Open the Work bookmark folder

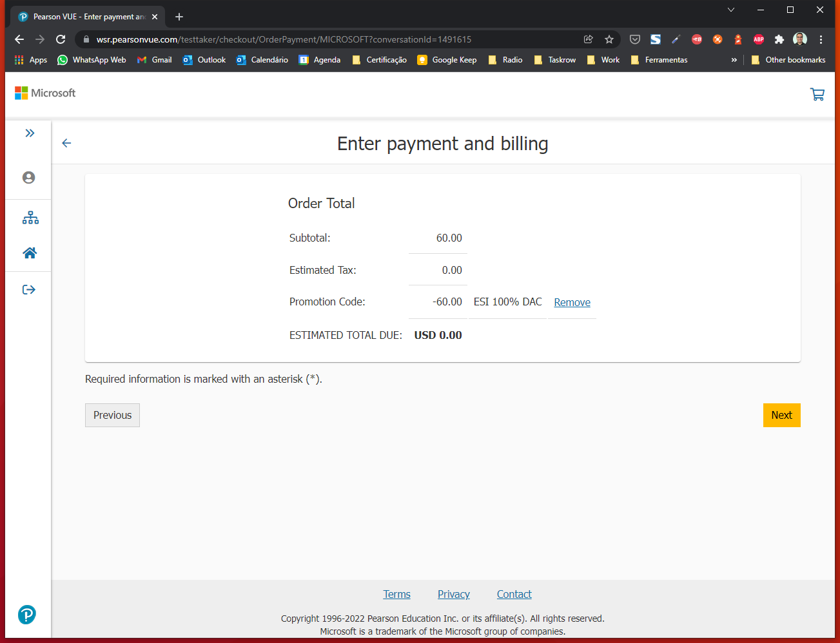(603, 60)
